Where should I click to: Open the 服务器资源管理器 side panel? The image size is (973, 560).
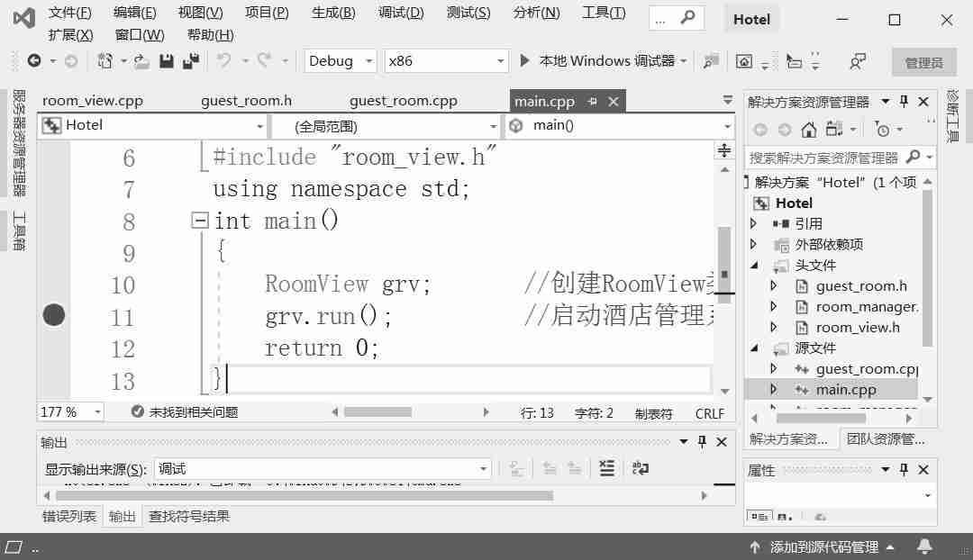[19, 143]
